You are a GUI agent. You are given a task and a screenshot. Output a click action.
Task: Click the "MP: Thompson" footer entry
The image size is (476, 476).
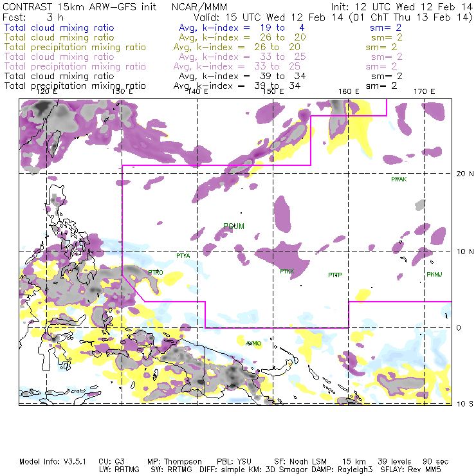[174, 462]
